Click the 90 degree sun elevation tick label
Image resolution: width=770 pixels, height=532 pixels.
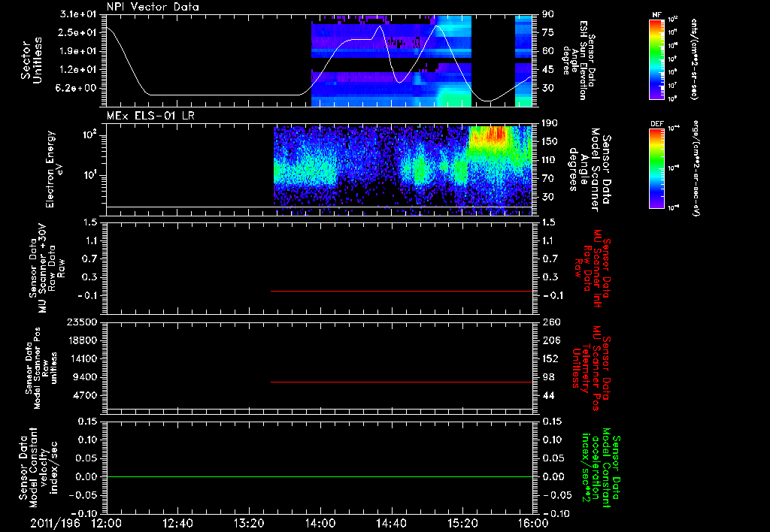(x=547, y=14)
